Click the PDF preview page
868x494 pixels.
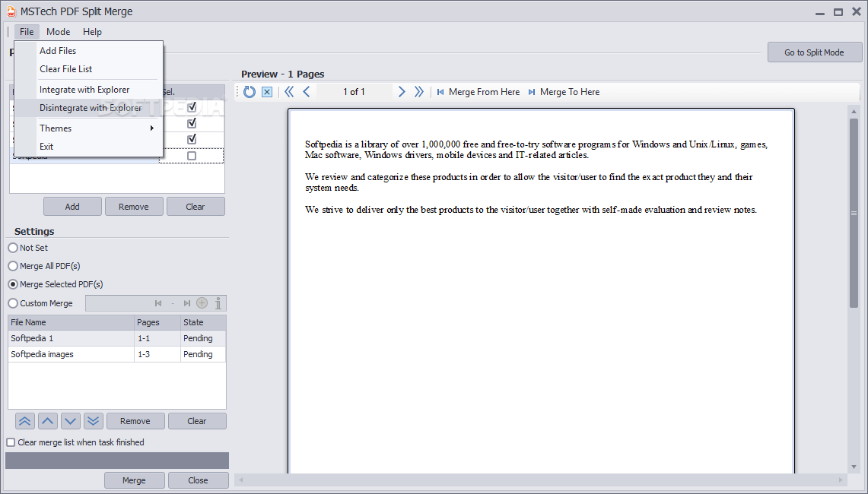[x=541, y=291]
